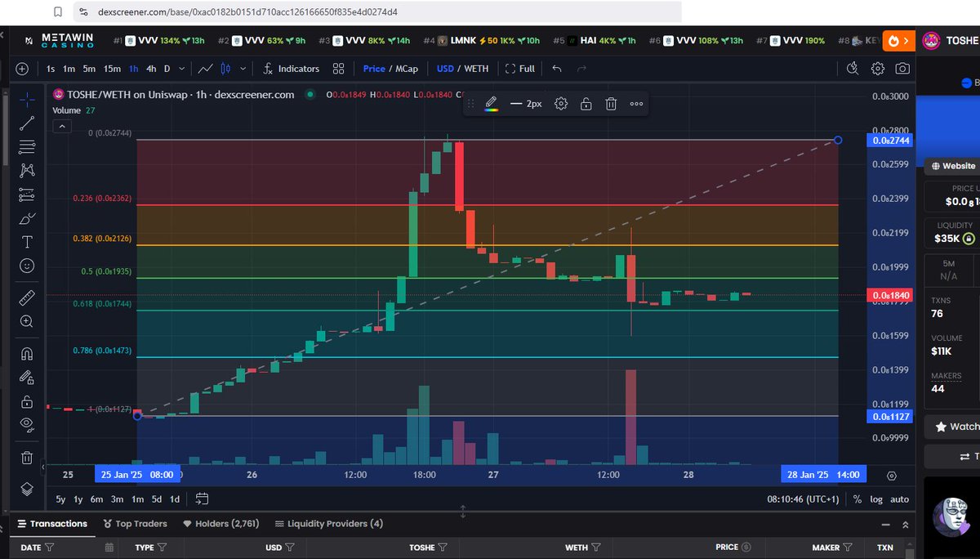
Task: Toggle auto scale mode
Action: [899, 499]
